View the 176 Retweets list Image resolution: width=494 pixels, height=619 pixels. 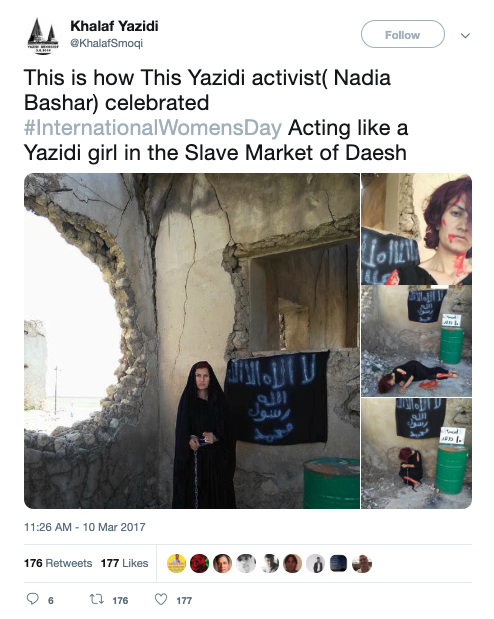(58, 563)
